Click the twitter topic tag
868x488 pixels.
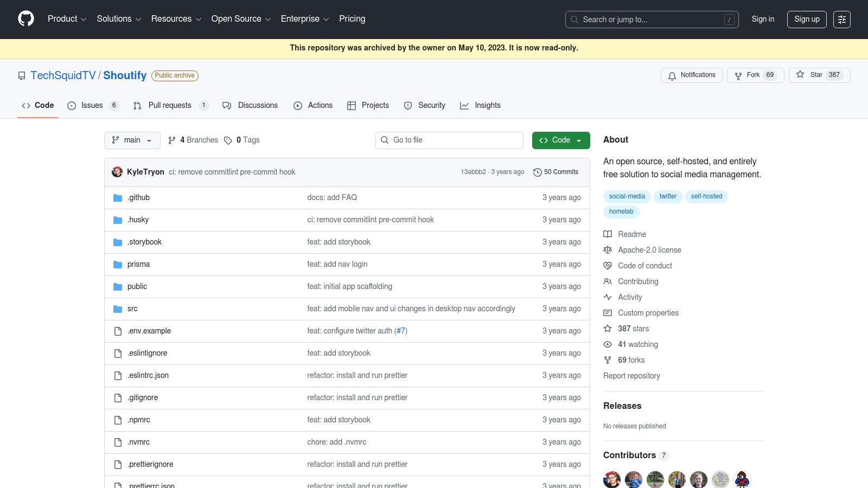[668, 196]
